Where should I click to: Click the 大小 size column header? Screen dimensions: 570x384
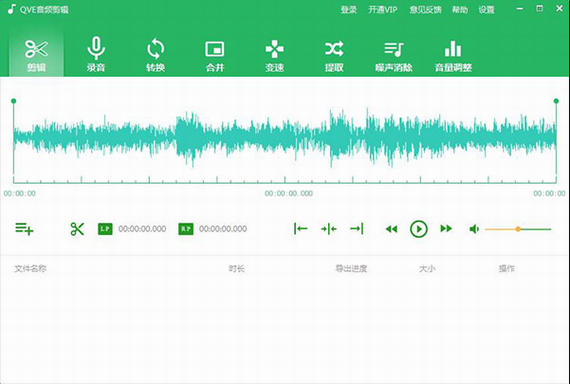(427, 269)
